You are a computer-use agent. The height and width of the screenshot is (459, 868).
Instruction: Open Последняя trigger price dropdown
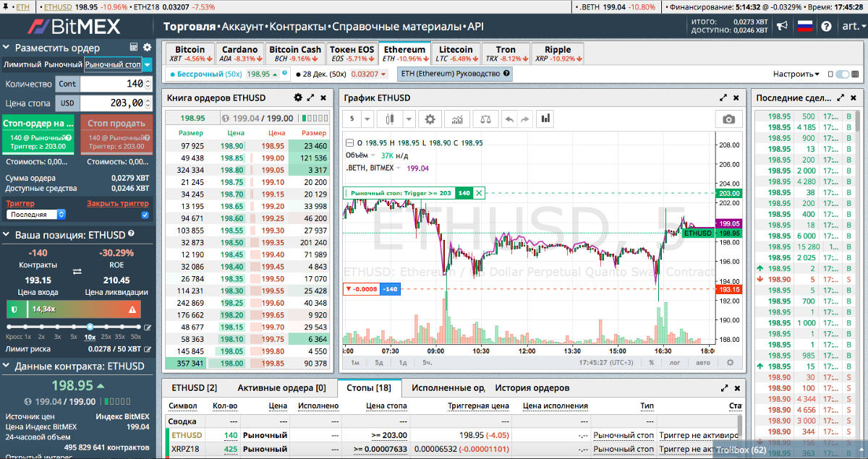(x=36, y=215)
